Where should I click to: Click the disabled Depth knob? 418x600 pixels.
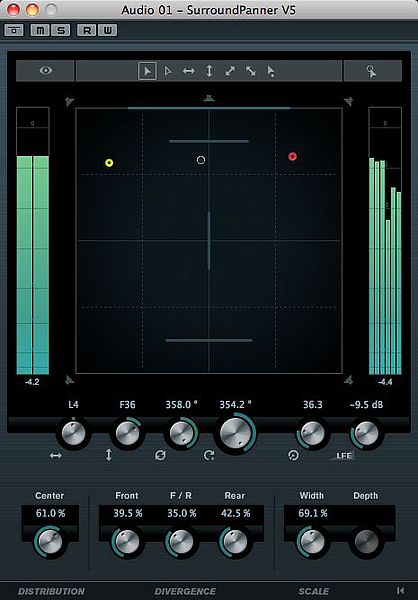coord(366,542)
